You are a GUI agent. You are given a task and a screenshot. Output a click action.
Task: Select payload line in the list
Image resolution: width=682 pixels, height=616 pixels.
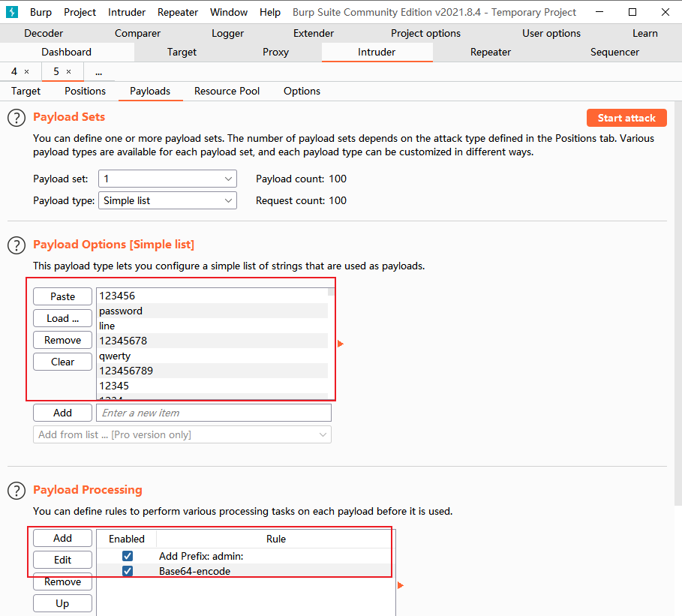click(x=212, y=326)
